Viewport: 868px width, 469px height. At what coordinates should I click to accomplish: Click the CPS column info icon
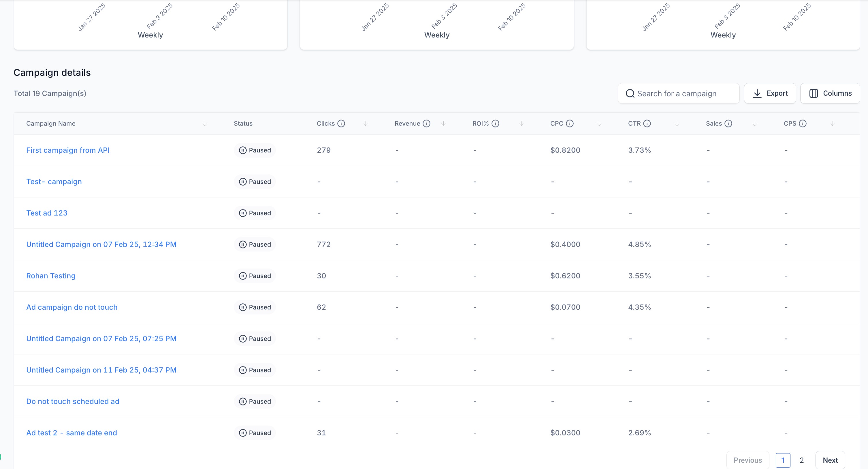click(x=803, y=124)
